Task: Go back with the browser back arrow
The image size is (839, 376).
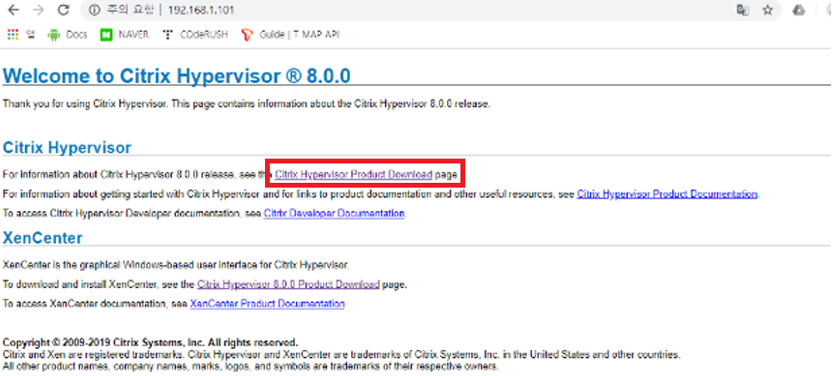Action: click(13, 10)
